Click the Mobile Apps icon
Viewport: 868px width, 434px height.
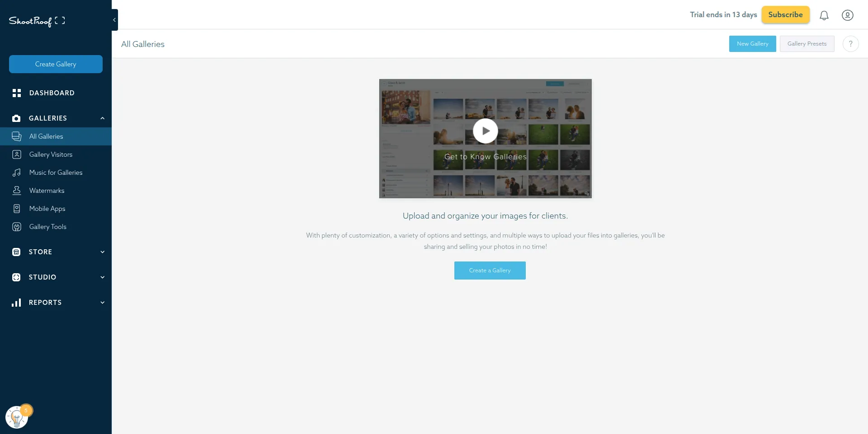point(17,209)
